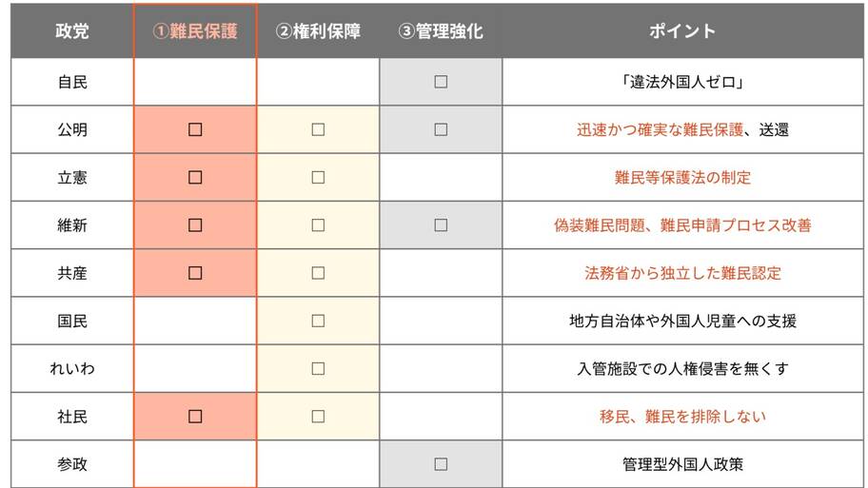
Task: Check 管理強化 box in 参政 row
Action: [441, 464]
